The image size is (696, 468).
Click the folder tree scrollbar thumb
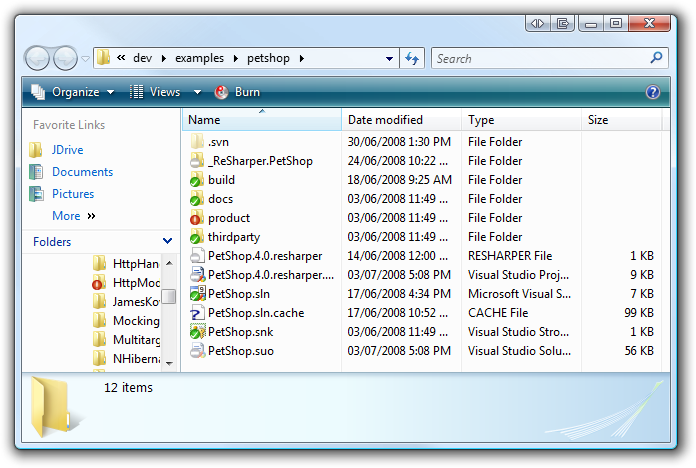169,297
